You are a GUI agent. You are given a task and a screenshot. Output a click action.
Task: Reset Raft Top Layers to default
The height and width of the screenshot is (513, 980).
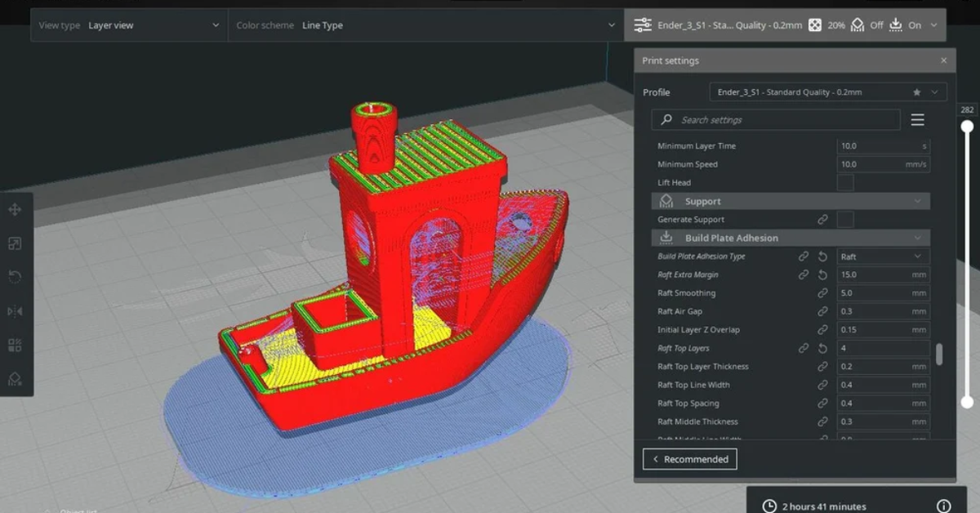coord(823,348)
